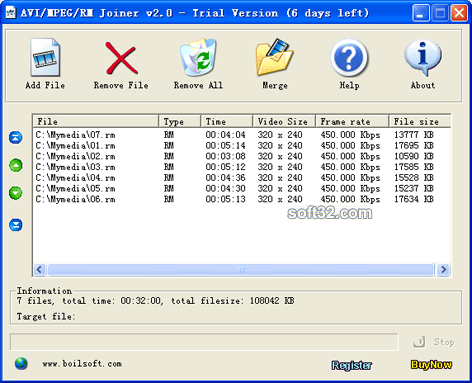Screen dimensions: 472x383
Task: Sort list by File column header
Action: (x=96, y=122)
